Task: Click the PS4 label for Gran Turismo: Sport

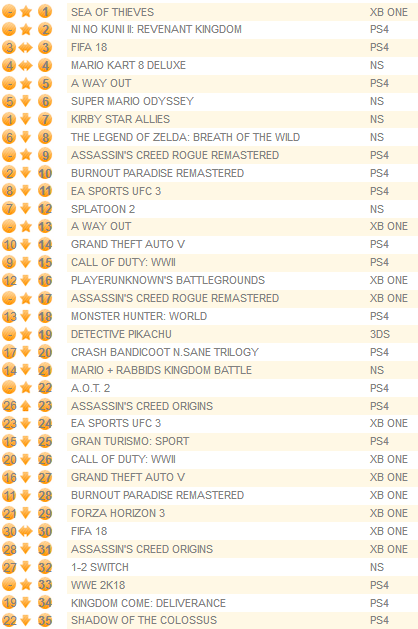Action: click(379, 441)
